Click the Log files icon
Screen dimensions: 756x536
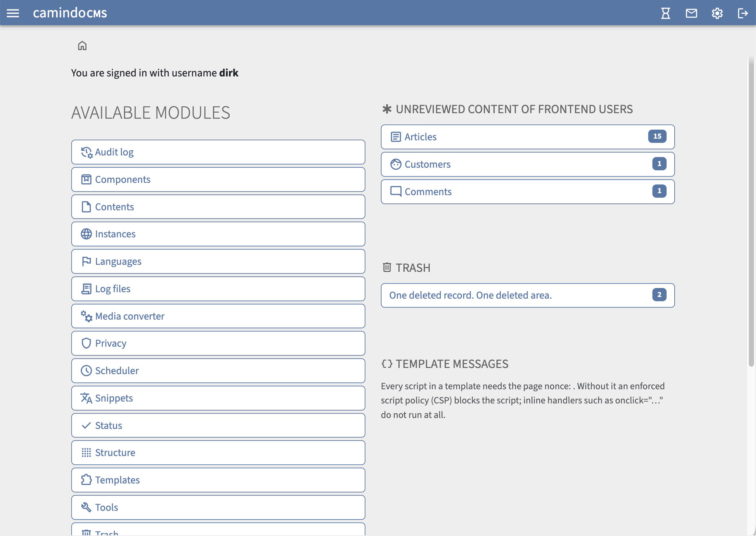86,289
